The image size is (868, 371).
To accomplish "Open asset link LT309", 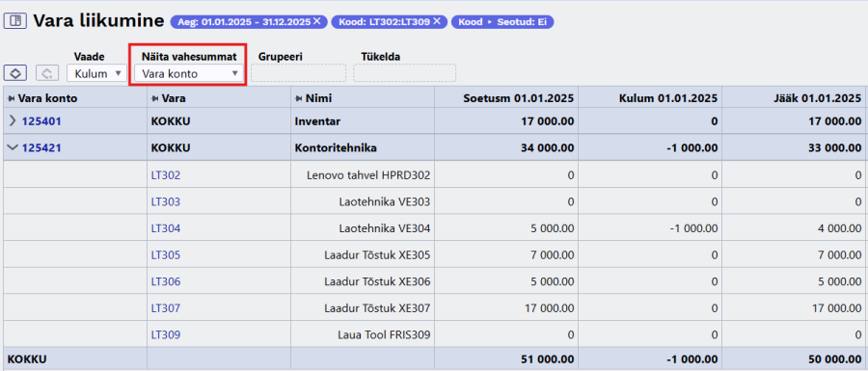I will (x=166, y=334).
